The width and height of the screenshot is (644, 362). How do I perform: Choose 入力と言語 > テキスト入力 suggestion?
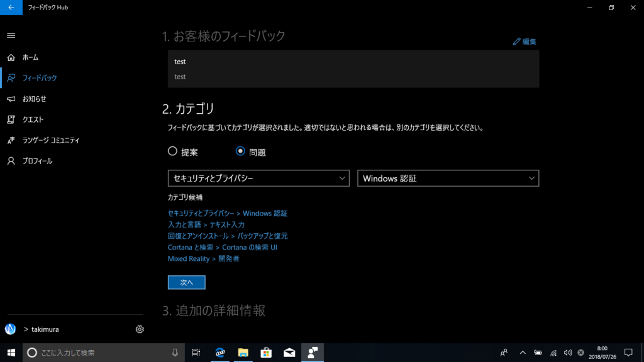[206, 224]
